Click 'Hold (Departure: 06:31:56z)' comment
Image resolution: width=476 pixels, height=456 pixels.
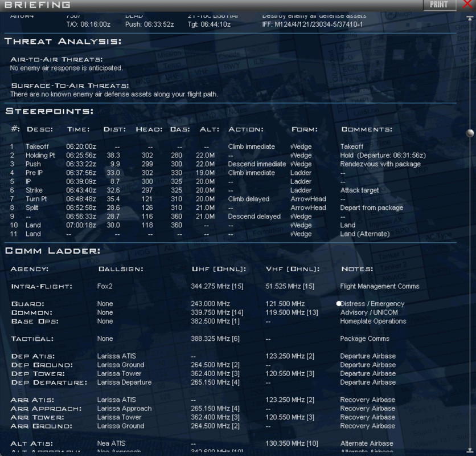click(383, 156)
